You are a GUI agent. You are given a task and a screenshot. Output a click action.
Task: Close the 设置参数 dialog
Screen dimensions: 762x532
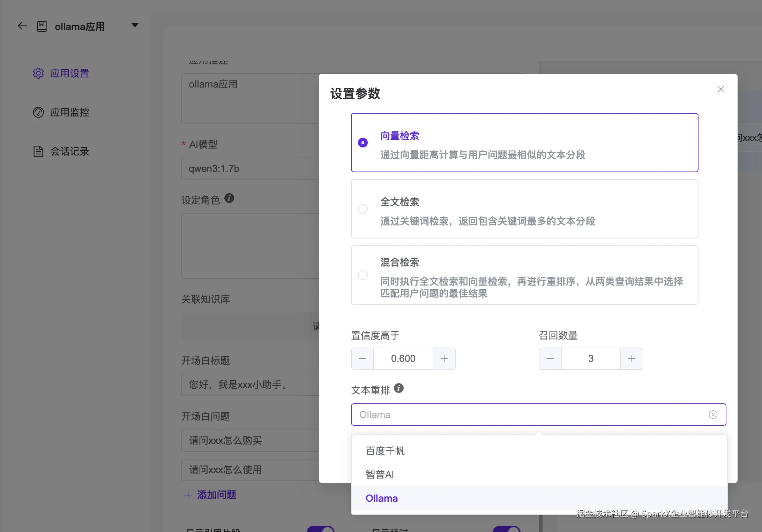(720, 89)
